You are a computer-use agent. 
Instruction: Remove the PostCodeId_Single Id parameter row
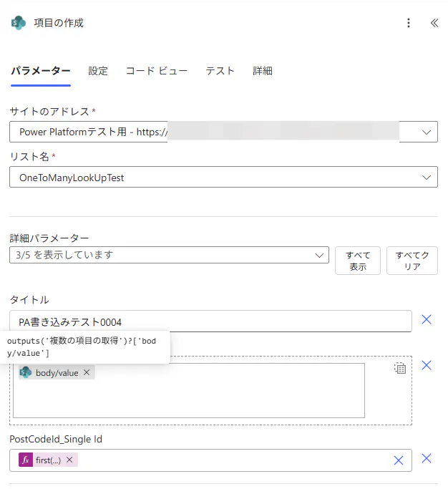[427, 460]
